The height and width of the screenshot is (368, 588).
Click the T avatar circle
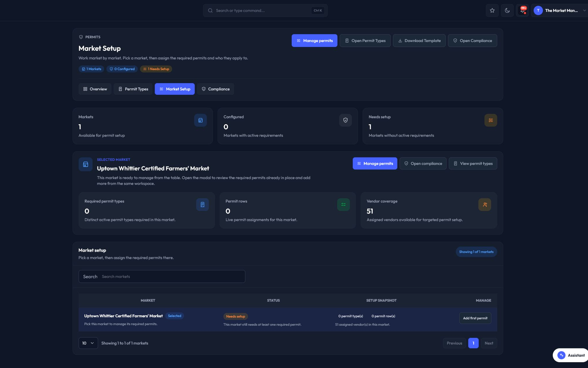pyautogui.click(x=538, y=11)
